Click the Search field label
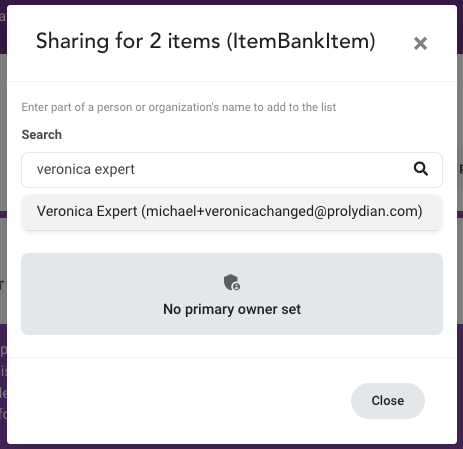 (x=42, y=135)
